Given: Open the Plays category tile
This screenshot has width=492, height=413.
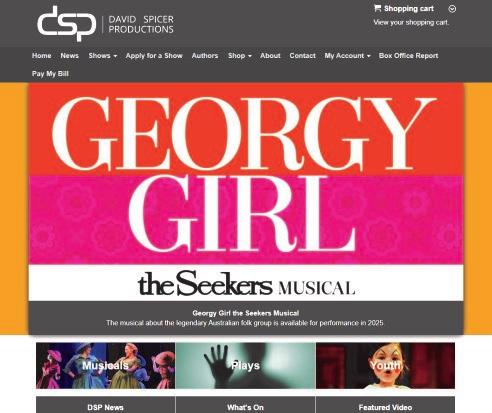Looking at the screenshot, I should click(x=245, y=366).
